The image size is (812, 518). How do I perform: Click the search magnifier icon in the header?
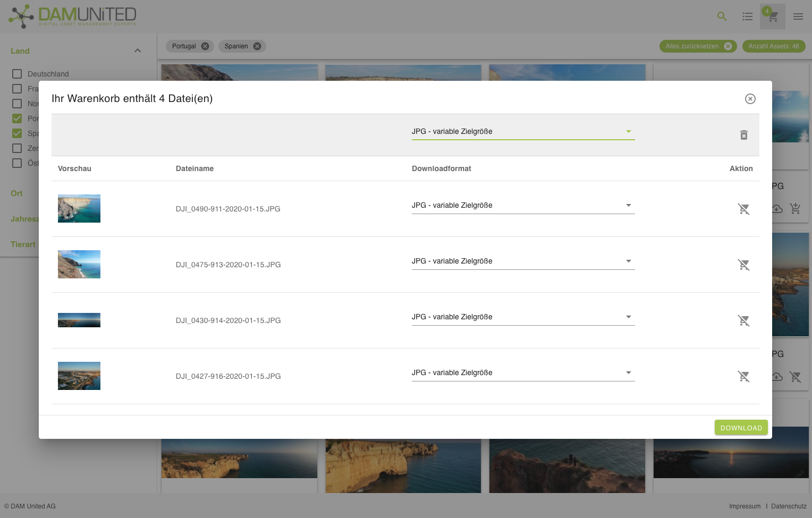(722, 16)
